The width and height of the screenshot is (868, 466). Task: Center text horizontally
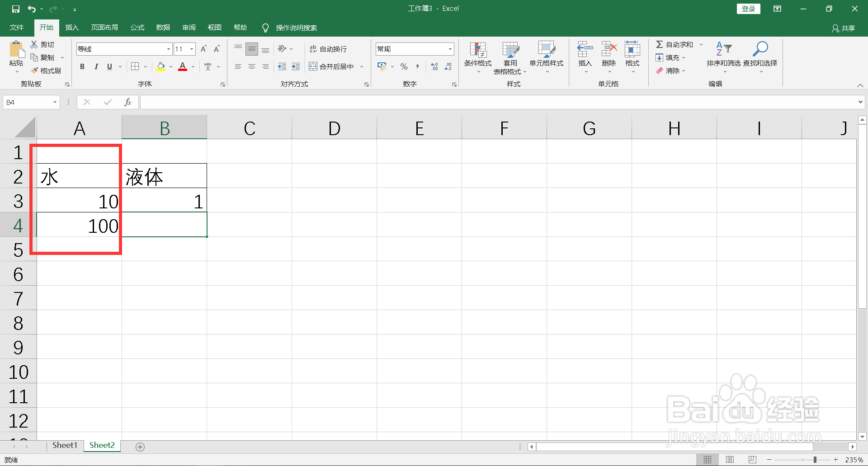252,66
